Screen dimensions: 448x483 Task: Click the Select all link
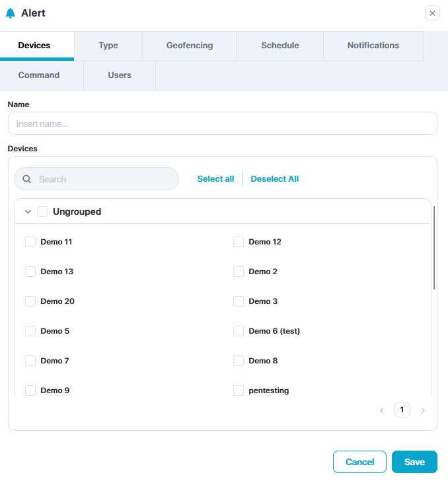pos(215,179)
